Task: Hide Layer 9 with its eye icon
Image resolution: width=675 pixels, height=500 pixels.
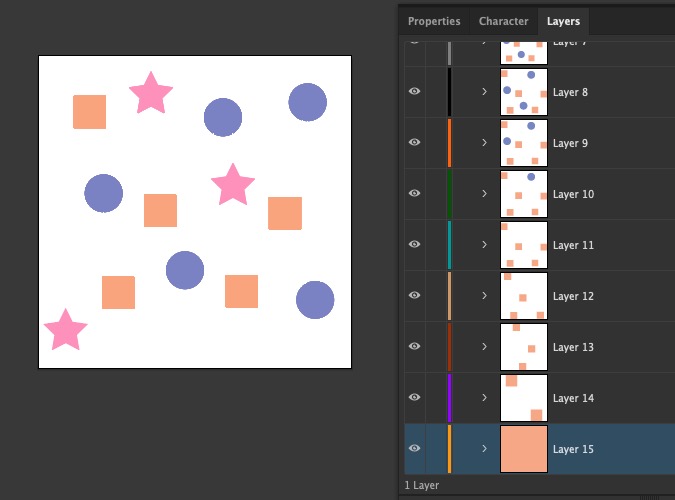Action: click(x=414, y=142)
